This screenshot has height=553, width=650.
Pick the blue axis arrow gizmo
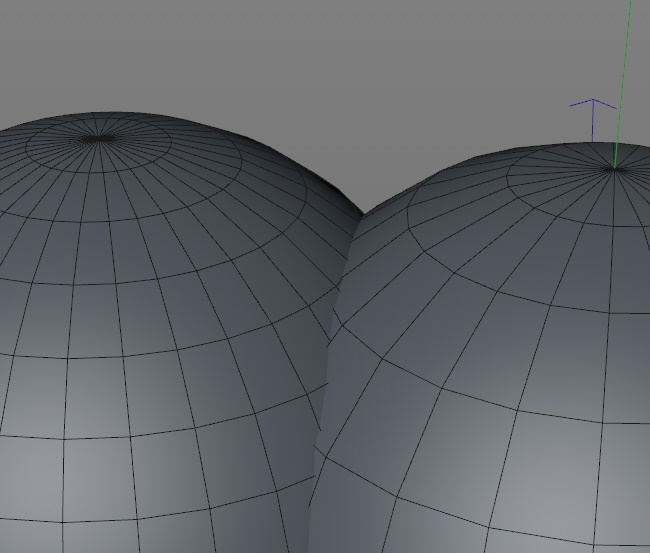tap(593, 120)
